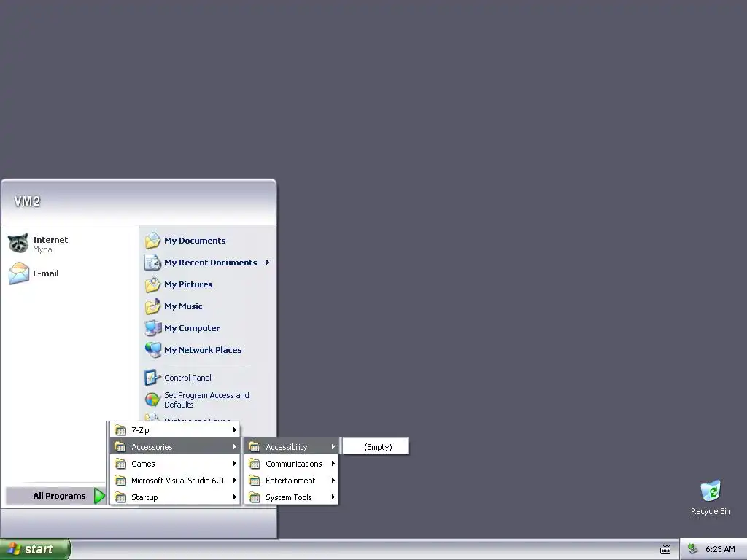Click the Games folder icon

(120, 463)
